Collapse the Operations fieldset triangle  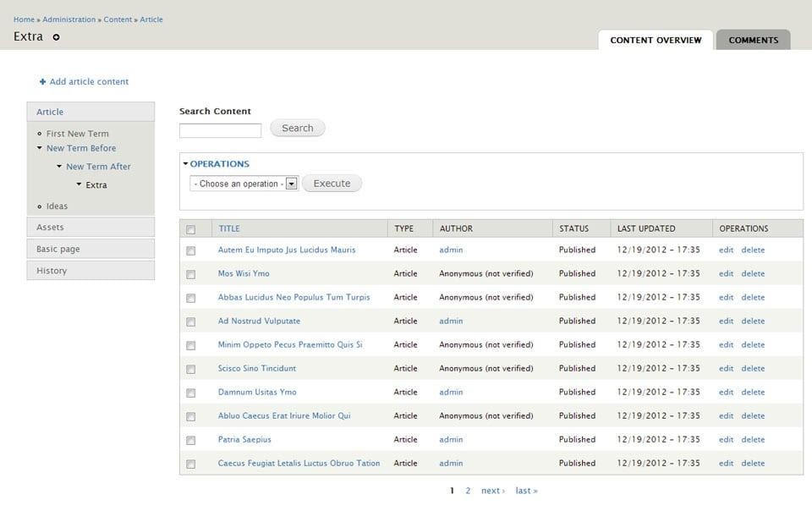click(x=185, y=164)
